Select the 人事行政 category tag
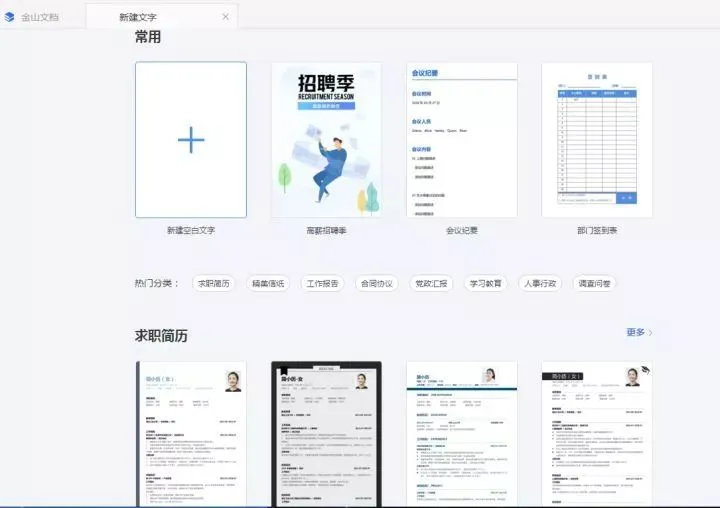This screenshot has width=720, height=508. point(540,283)
